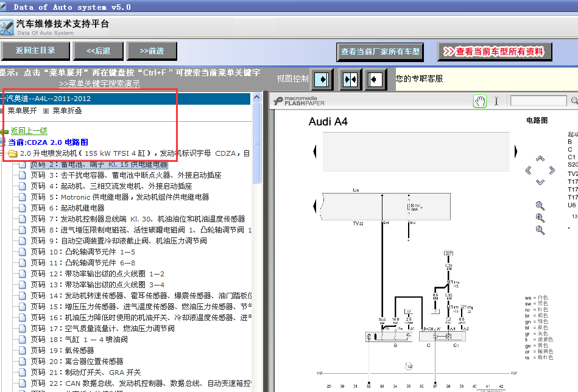Select the text selection I-beam tool
This screenshot has width=578, height=392.
tap(496, 101)
